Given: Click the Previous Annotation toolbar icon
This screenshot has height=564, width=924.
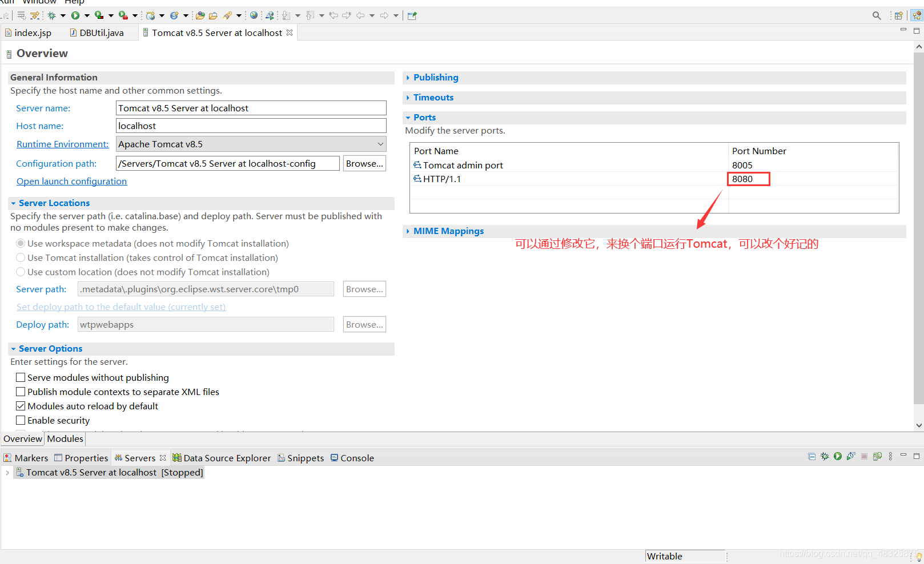Looking at the screenshot, I should [x=310, y=15].
